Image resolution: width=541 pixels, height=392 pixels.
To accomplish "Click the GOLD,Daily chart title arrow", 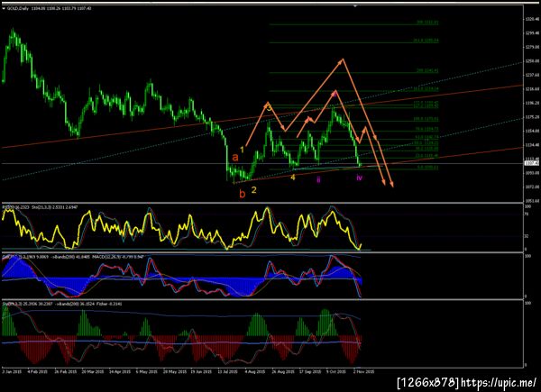I will 4,8.
